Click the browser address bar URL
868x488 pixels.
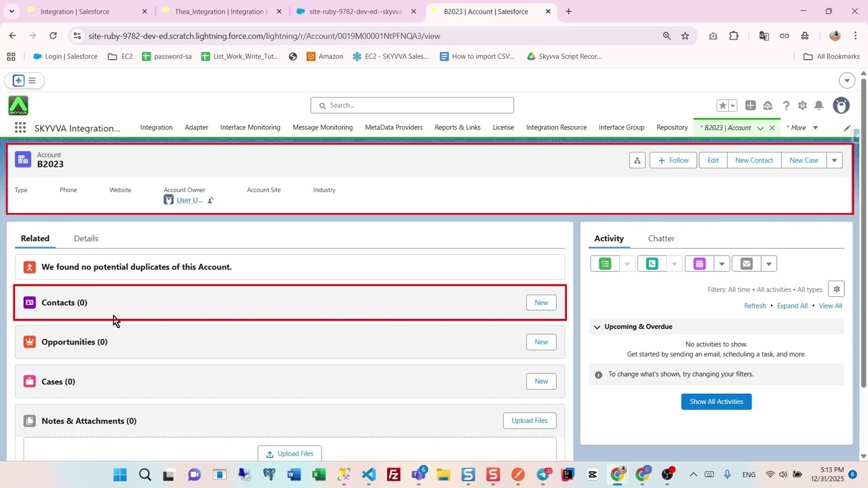coord(264,36)
